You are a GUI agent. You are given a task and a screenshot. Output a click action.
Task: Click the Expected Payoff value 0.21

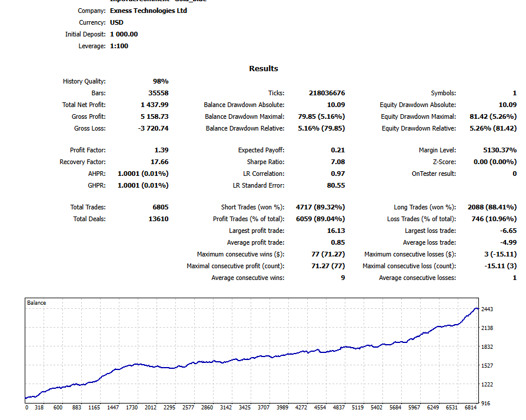338,150
